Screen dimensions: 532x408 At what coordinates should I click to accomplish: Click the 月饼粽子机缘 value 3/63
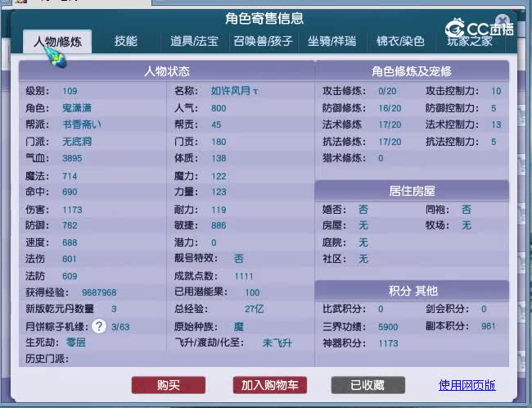120,327
